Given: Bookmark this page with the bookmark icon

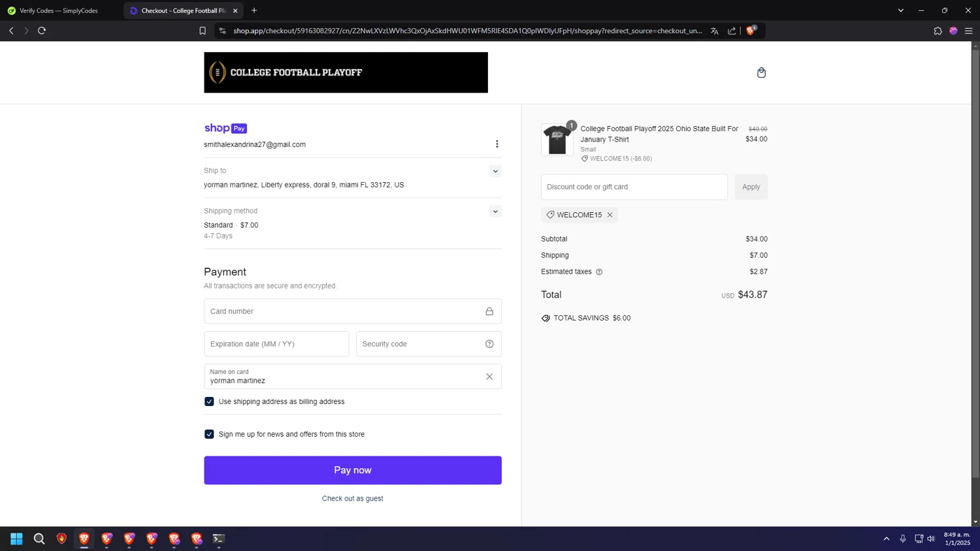Looking at the screenshot, I should [x=203, y=31].
